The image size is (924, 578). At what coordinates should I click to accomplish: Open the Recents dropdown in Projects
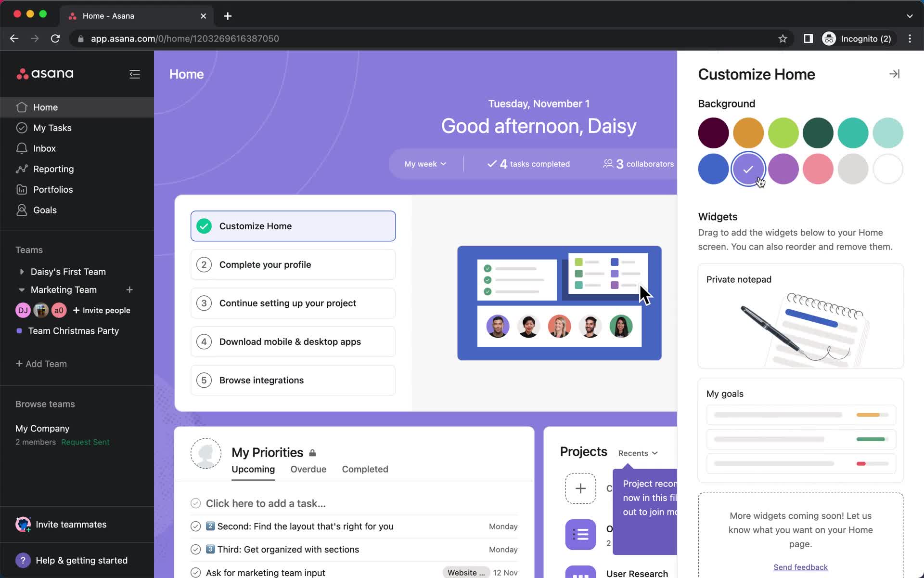(638, 453)
